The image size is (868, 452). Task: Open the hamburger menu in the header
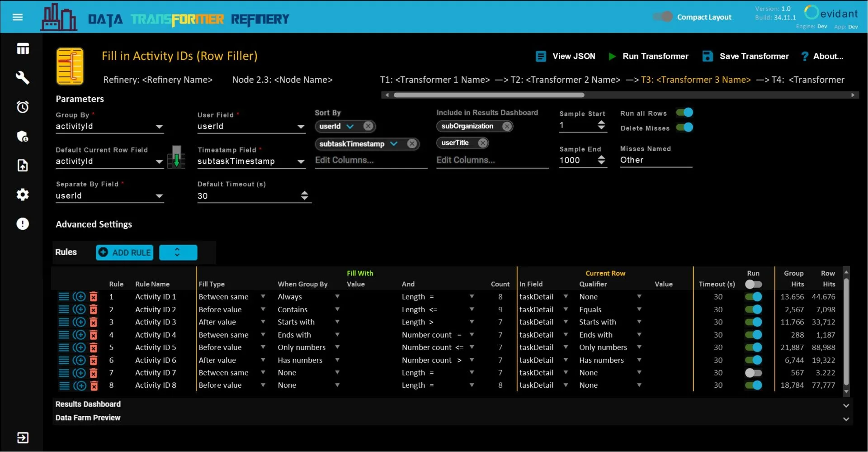(18, 17)
